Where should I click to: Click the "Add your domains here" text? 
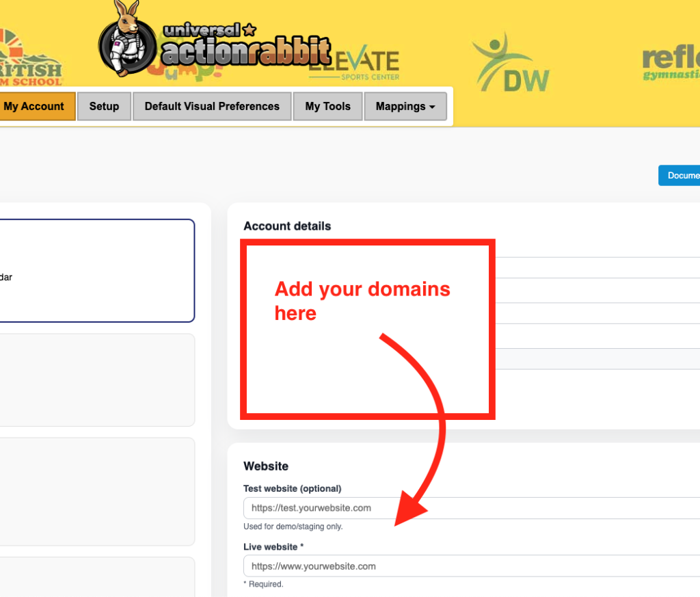(362, 301)
